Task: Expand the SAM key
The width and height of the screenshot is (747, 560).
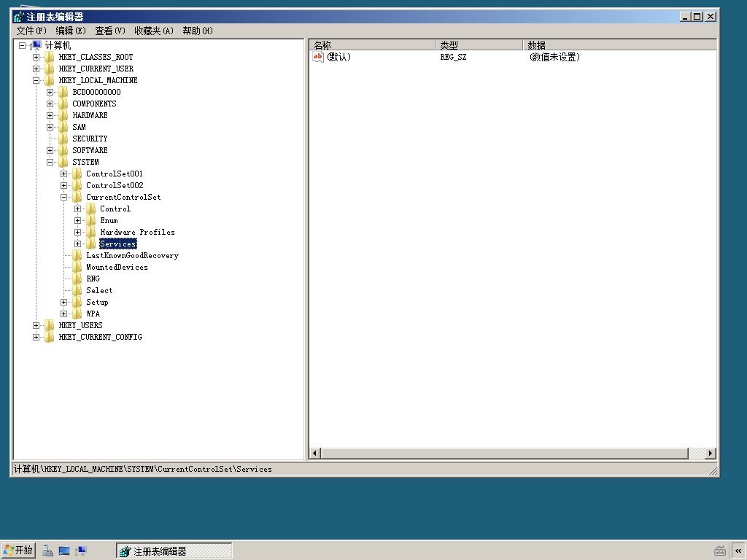Action: tap(50, 127)
